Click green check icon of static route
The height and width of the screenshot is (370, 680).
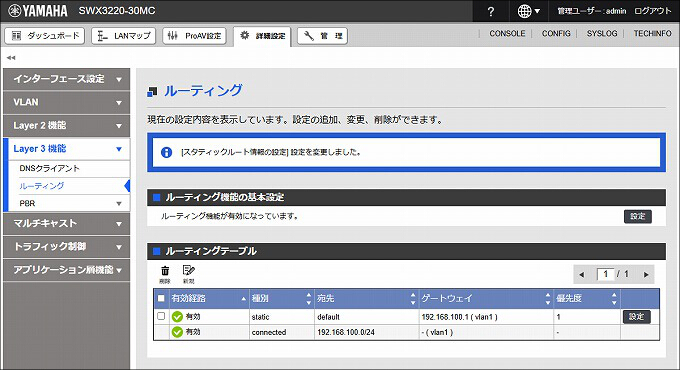[177, 317]
